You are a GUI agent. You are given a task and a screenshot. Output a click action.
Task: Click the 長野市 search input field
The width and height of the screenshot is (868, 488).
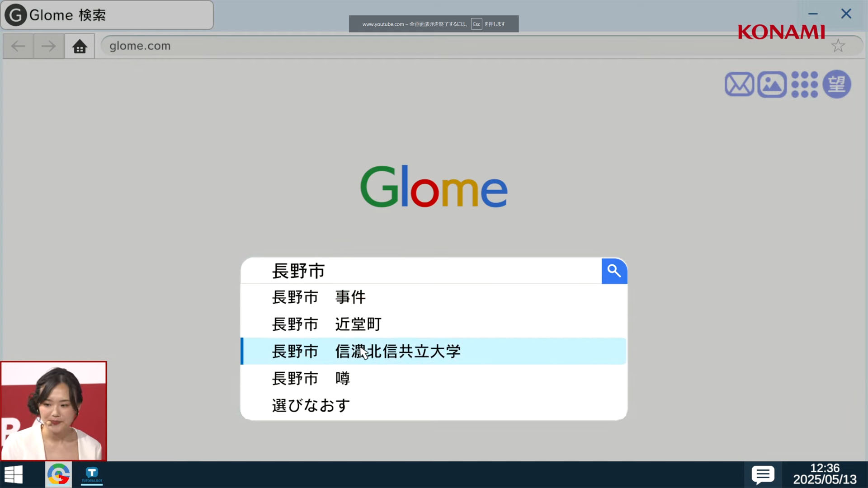pos(421,271)
